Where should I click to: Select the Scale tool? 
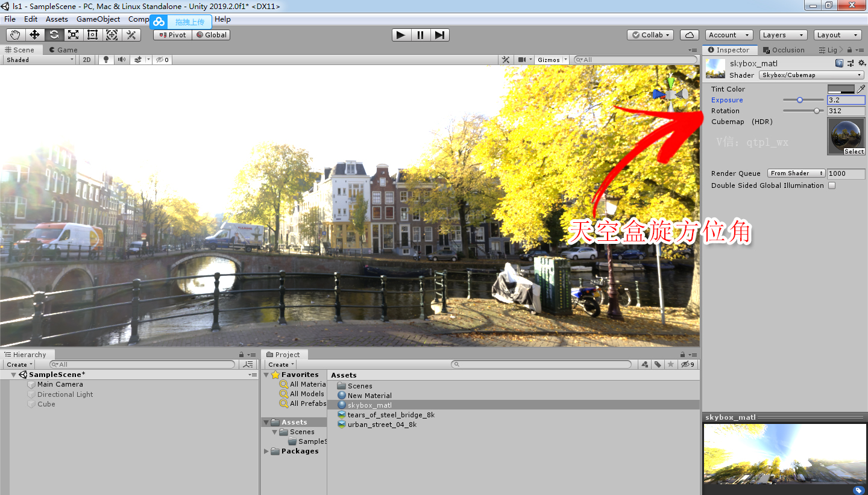(73, 35)
